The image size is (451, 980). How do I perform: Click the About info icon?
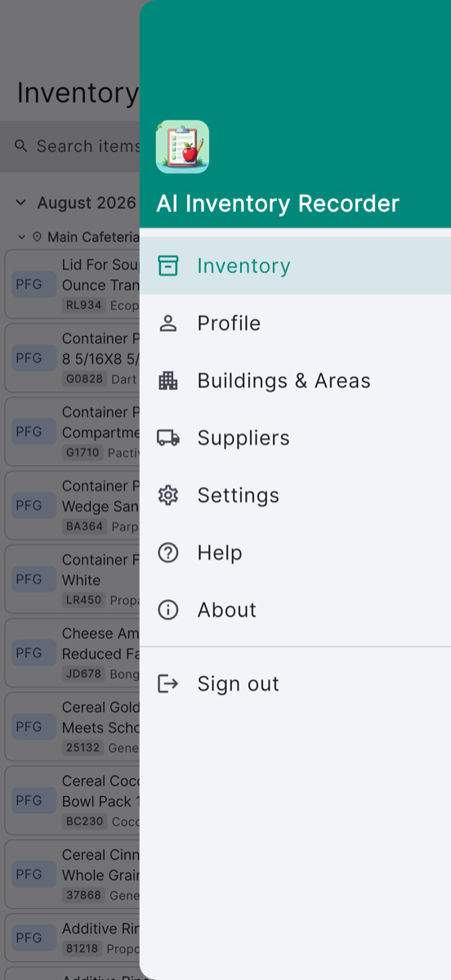[x=168, y=610]
